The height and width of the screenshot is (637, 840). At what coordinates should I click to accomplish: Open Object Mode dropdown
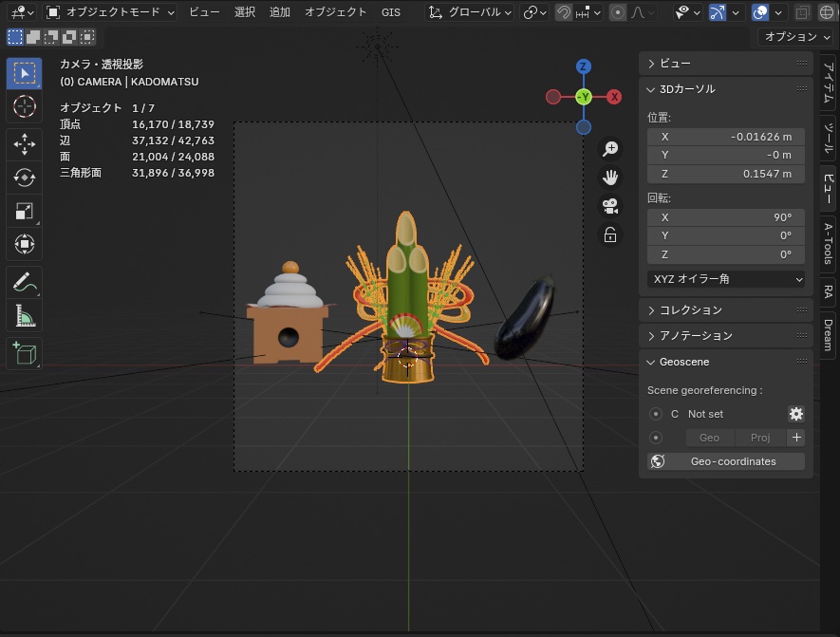[x=110, y=12]
